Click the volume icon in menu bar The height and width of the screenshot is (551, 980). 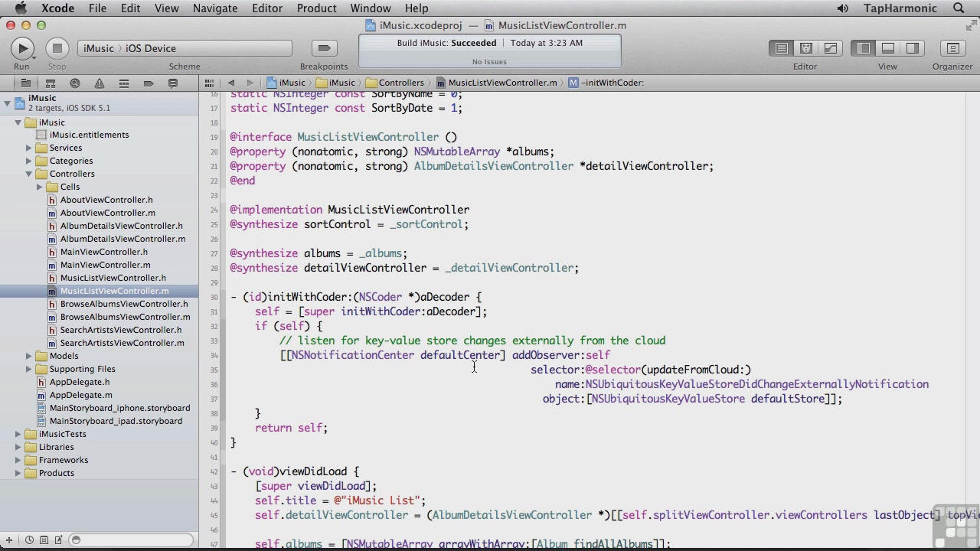tap(842, 8)
